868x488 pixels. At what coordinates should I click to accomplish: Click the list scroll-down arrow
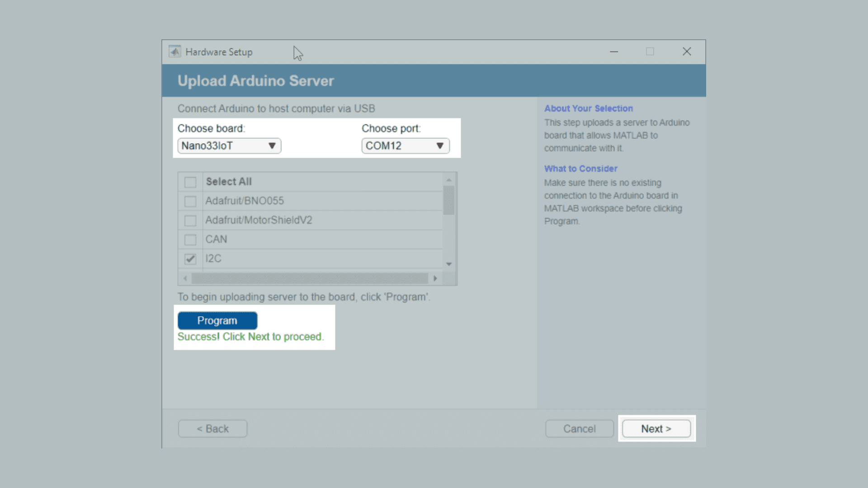tap(449, 264)
